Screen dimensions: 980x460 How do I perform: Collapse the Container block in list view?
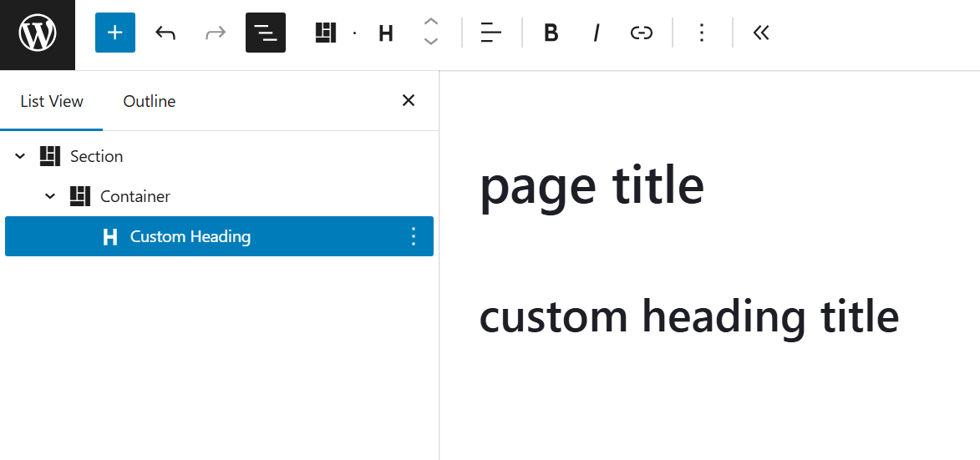pos(50,196)
